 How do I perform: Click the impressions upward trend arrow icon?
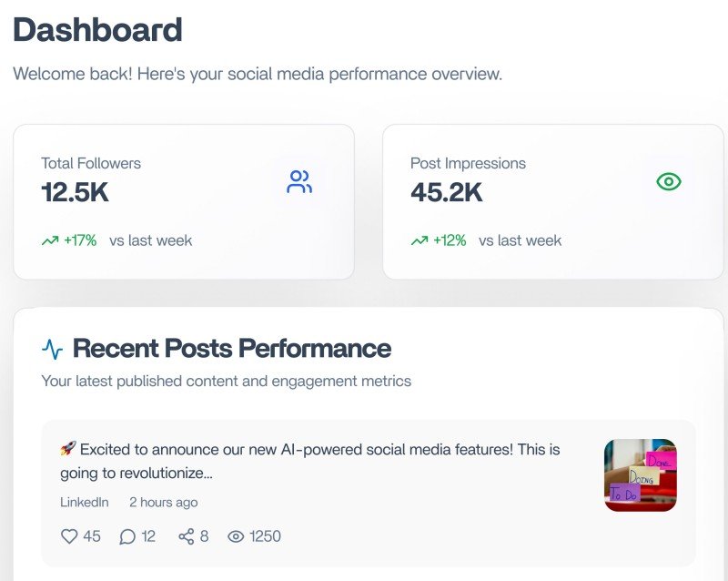[420, 241]
